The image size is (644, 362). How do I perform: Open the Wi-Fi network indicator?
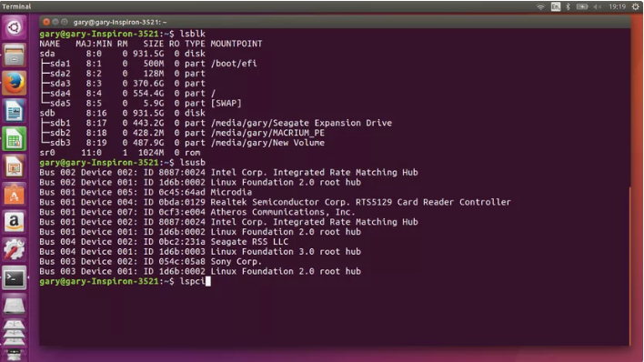coord(540,6)
